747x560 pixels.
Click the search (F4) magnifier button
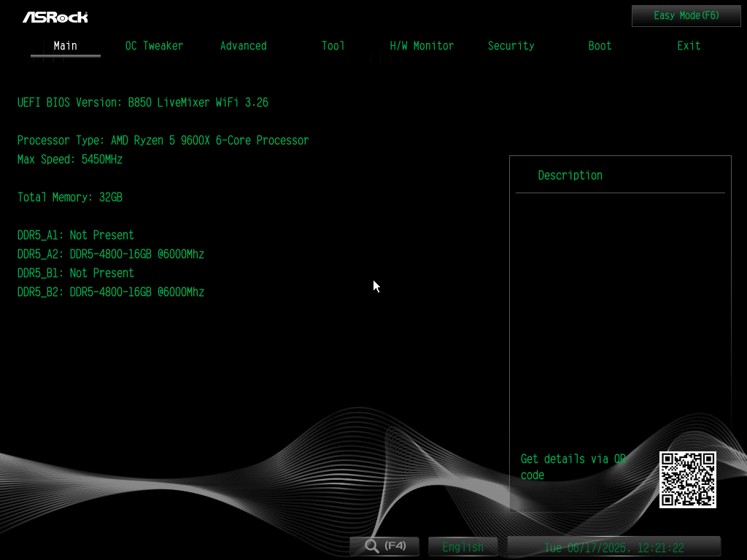click(384, 545)
